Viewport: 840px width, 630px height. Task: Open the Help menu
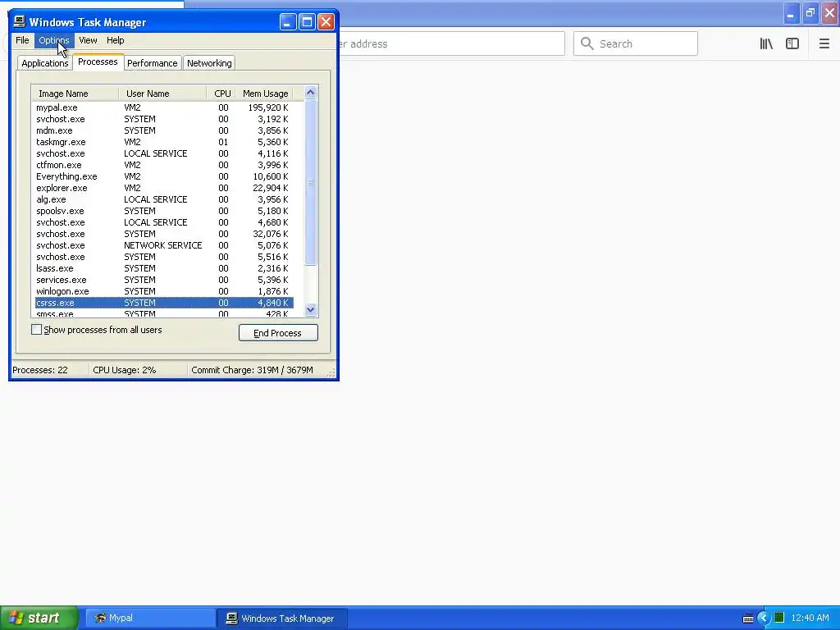pos(115,40)
